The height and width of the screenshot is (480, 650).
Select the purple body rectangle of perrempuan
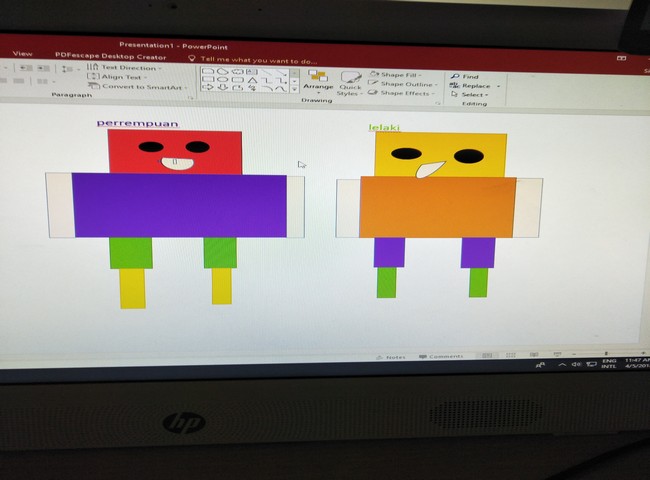180,205
